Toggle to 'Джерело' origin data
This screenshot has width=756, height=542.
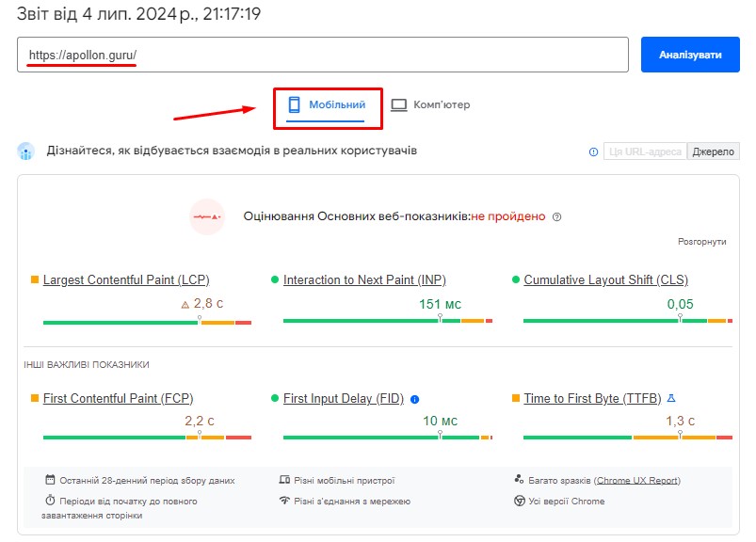[713, 151]
